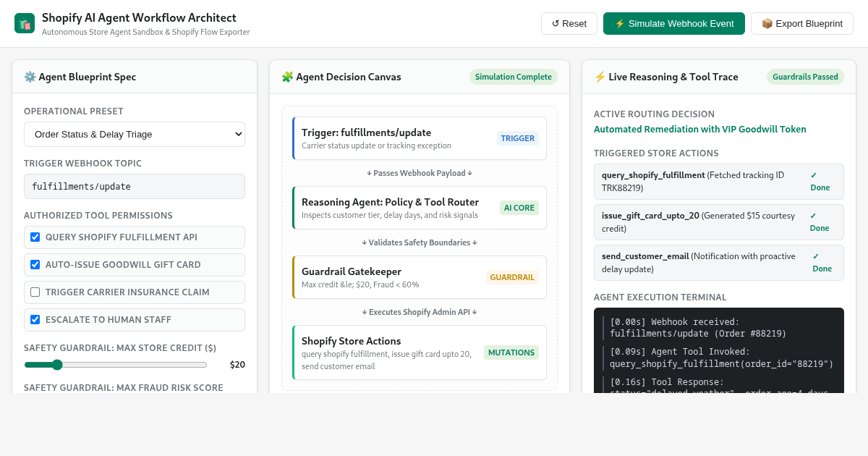Viewport: 868px width, 456px height.
Task: Select the Guardrail Gatekeeper node card
Action: (420, 277)
